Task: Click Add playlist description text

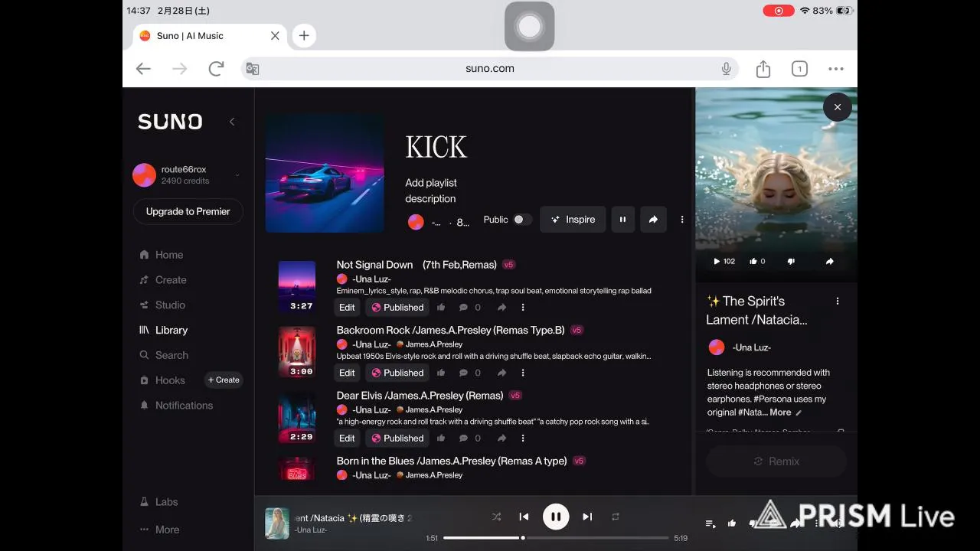Action: tap(430, 191)
